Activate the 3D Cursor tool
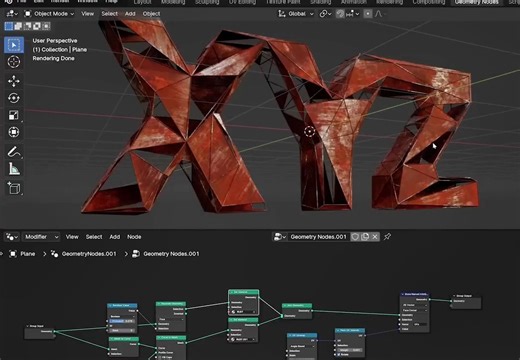The height and width of the screenshot is (360, 520). pyautogui.click(x=14, y=62)
